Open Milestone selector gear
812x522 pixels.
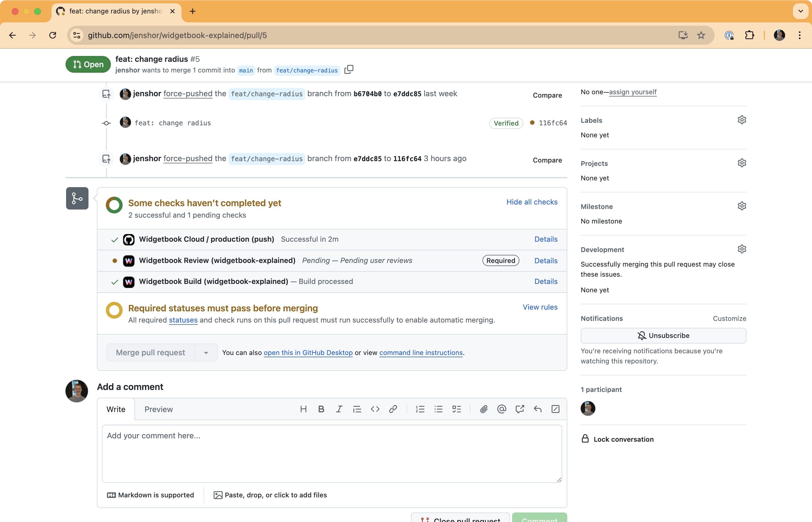point(741,206)
